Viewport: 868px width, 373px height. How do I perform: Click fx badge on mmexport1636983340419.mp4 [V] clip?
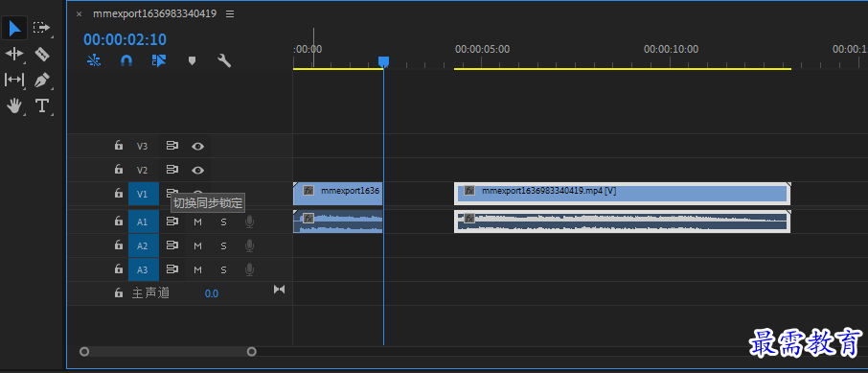469,191
